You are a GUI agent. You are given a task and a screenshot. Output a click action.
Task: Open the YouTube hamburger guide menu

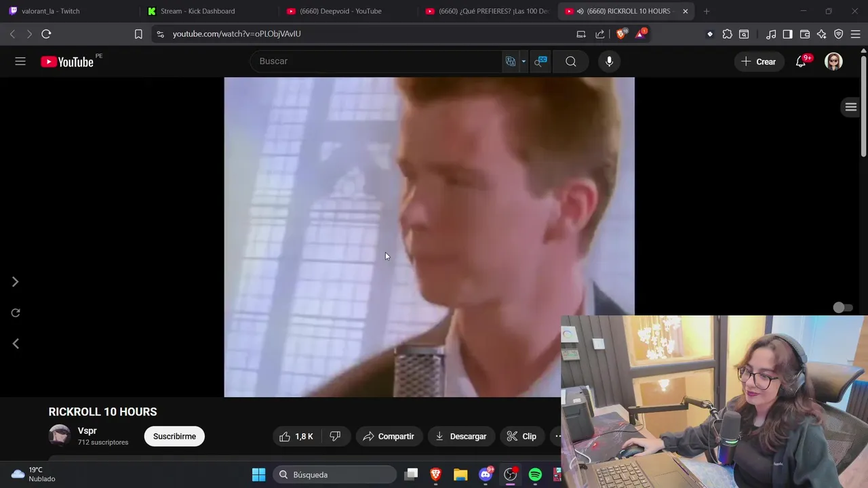(x=20, y=62)
